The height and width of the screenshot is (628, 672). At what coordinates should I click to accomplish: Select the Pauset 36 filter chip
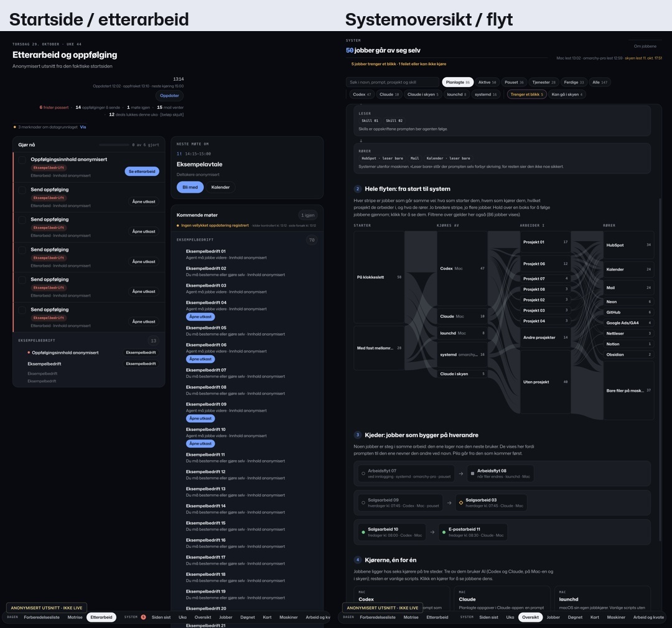point(514,82)
